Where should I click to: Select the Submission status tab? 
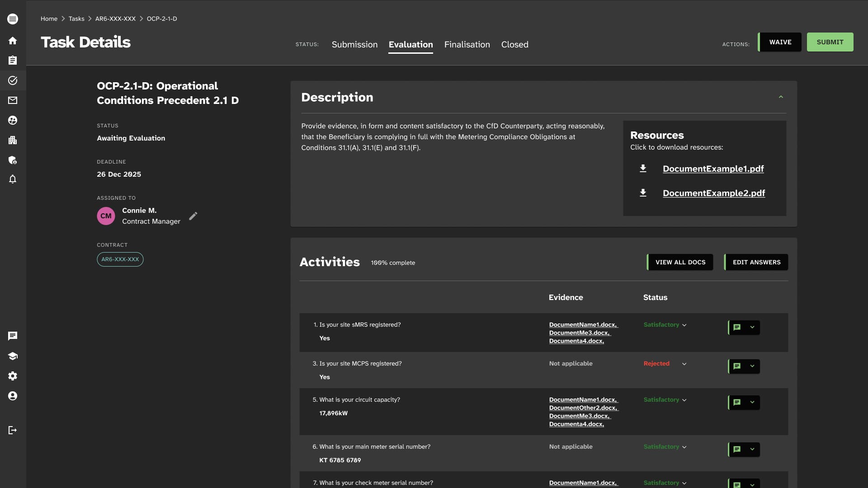(354, 44)
